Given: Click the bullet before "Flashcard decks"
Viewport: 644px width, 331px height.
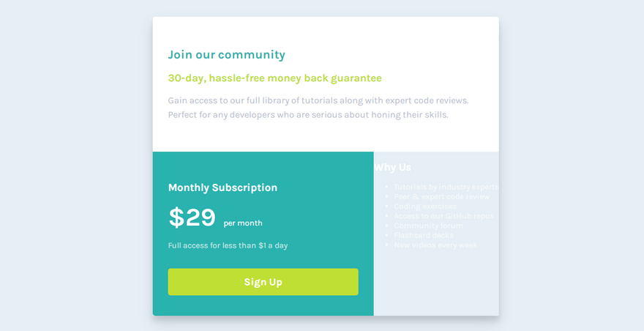Looking at the screenshot, I should [386, 236].
